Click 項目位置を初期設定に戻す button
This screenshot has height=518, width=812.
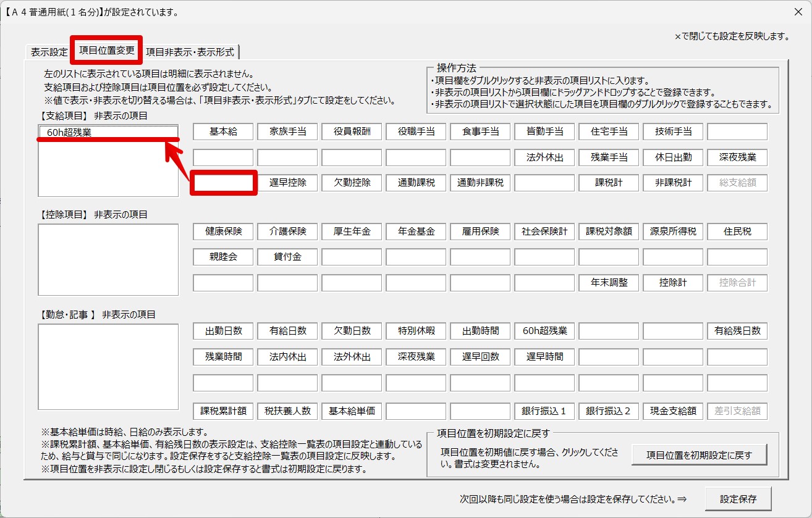[699, 456]
